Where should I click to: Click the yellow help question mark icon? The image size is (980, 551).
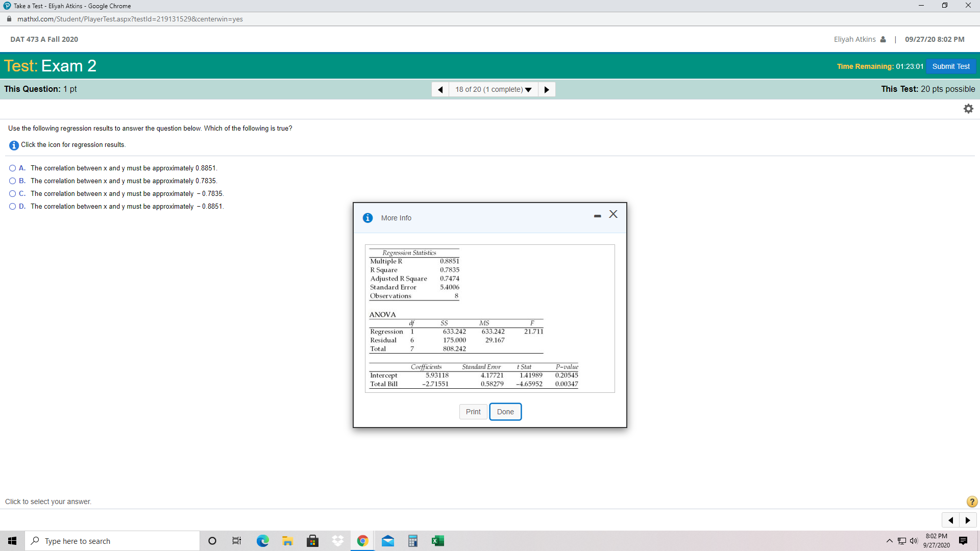pos(972,502)
